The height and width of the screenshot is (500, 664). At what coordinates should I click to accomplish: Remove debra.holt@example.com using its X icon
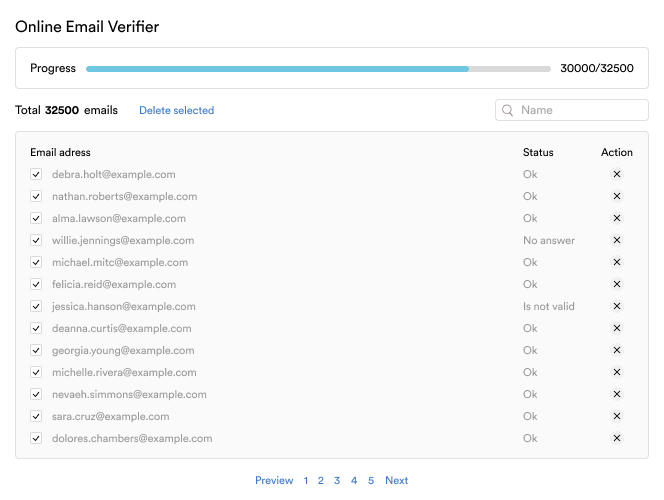617,174
